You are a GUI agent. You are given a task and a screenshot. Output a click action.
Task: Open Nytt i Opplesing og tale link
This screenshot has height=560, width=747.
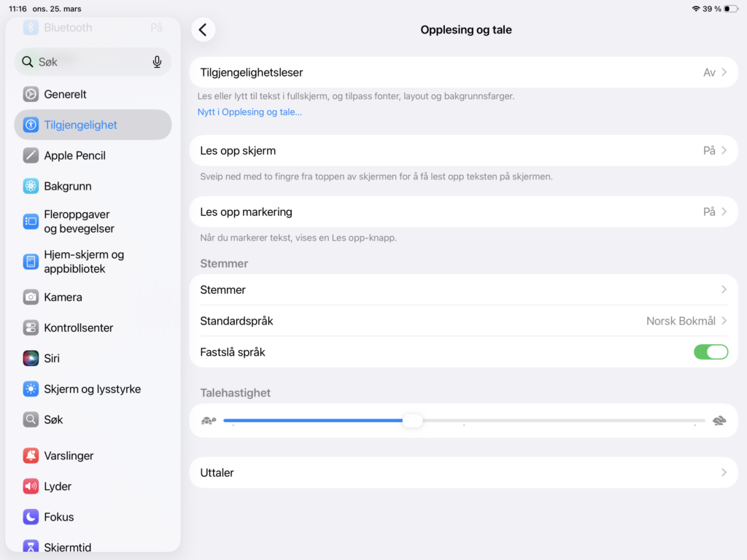coord(249,112)
